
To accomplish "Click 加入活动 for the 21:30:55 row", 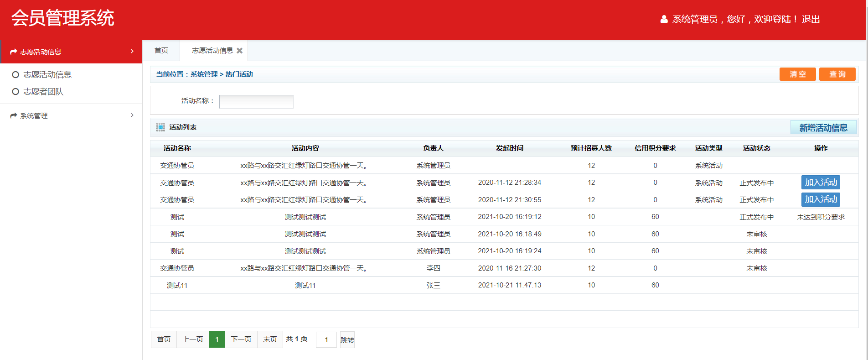I will coord(821,199).
